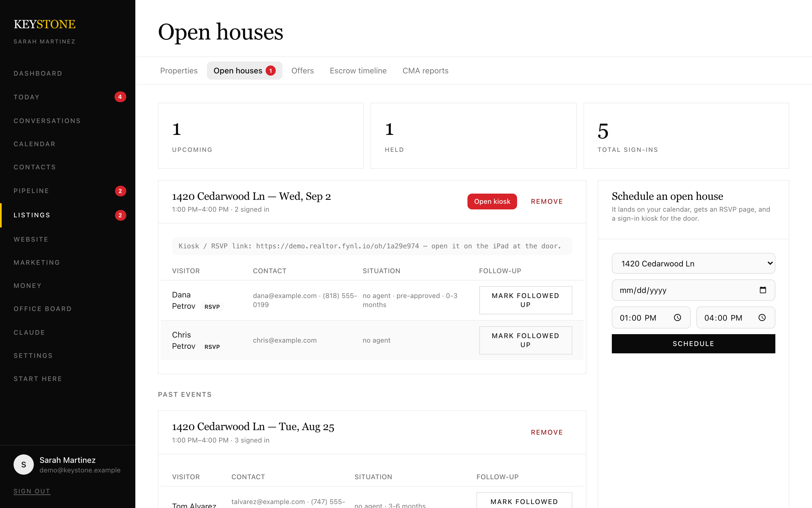
Task: Click the mm/dd/yyyy date input field
Action: 693,290
